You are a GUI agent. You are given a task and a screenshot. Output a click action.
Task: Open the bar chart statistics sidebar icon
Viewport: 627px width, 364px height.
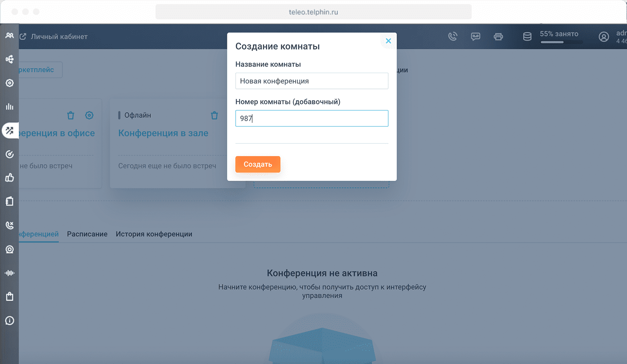[10, 107]
